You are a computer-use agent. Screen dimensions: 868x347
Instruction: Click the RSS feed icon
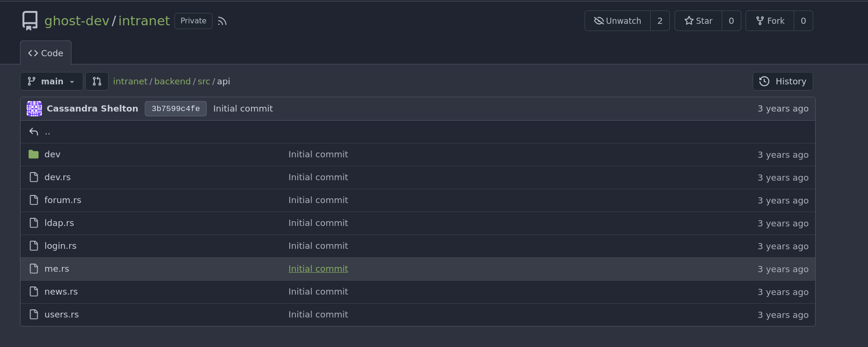[x=222, y=21]
